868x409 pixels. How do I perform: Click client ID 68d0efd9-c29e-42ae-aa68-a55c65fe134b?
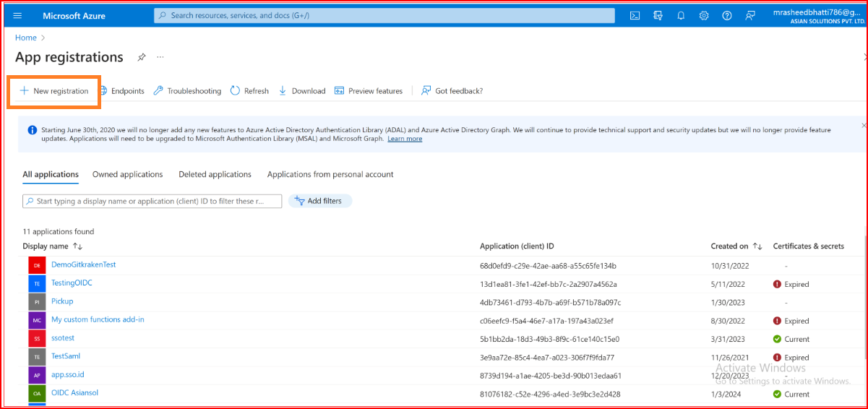click(x=548, y=266)
